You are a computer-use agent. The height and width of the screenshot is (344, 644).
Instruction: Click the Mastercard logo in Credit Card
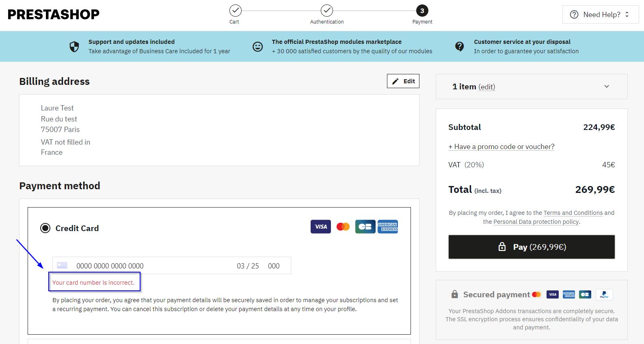[x=343, y=227]
